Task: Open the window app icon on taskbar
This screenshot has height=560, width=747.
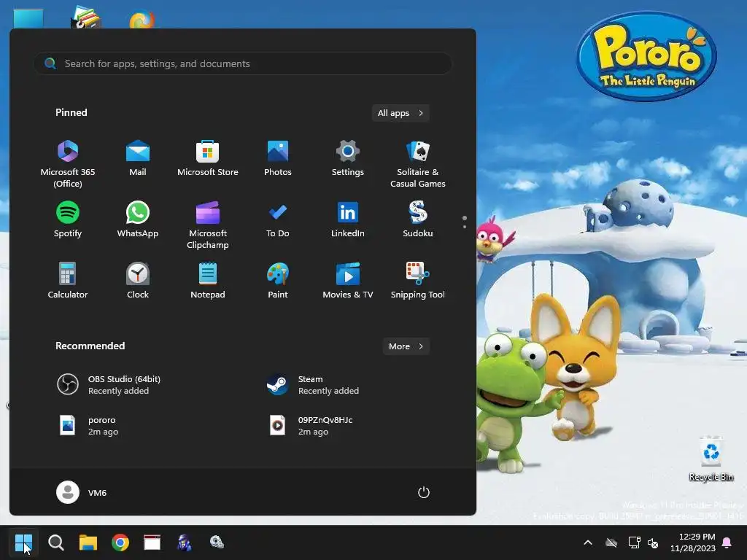Action: tap(152, 542)
